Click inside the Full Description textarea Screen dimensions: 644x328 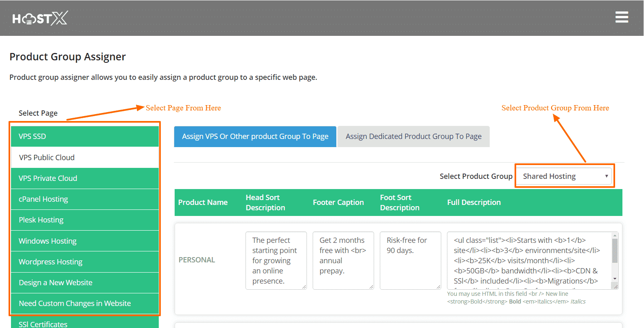pyautogui.click(x=529, y=260)
